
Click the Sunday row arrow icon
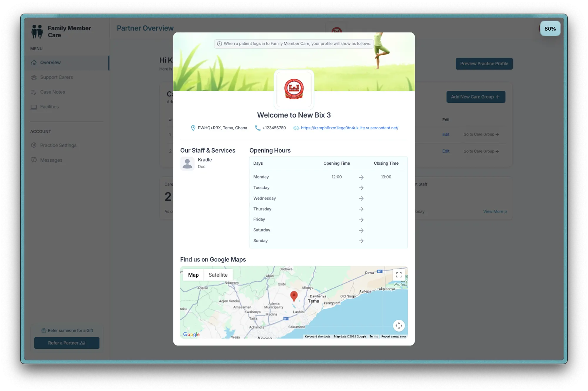tap(361, 241)
